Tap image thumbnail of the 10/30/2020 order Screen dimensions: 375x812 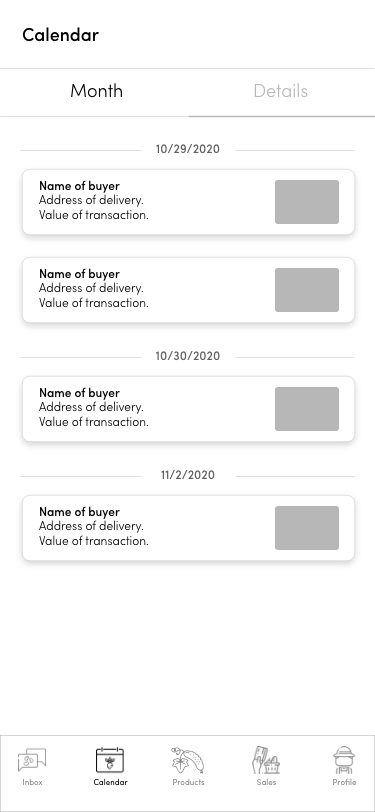[307, 409]
